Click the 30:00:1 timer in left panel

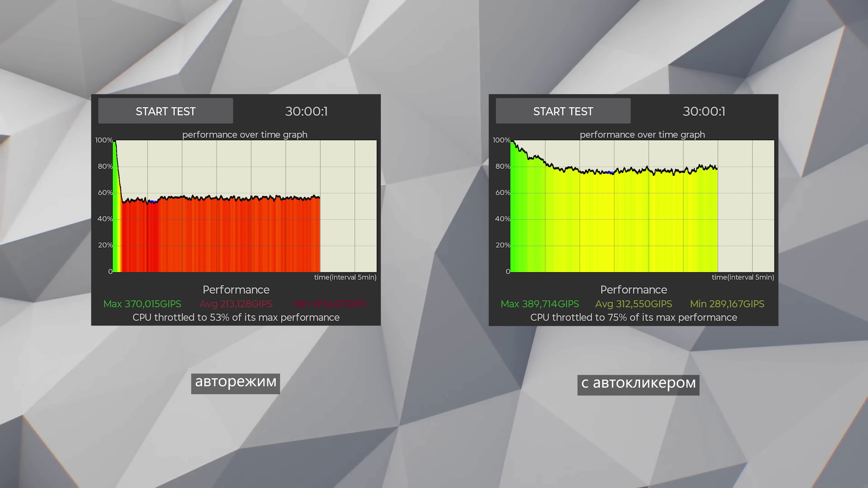[306, 111]
